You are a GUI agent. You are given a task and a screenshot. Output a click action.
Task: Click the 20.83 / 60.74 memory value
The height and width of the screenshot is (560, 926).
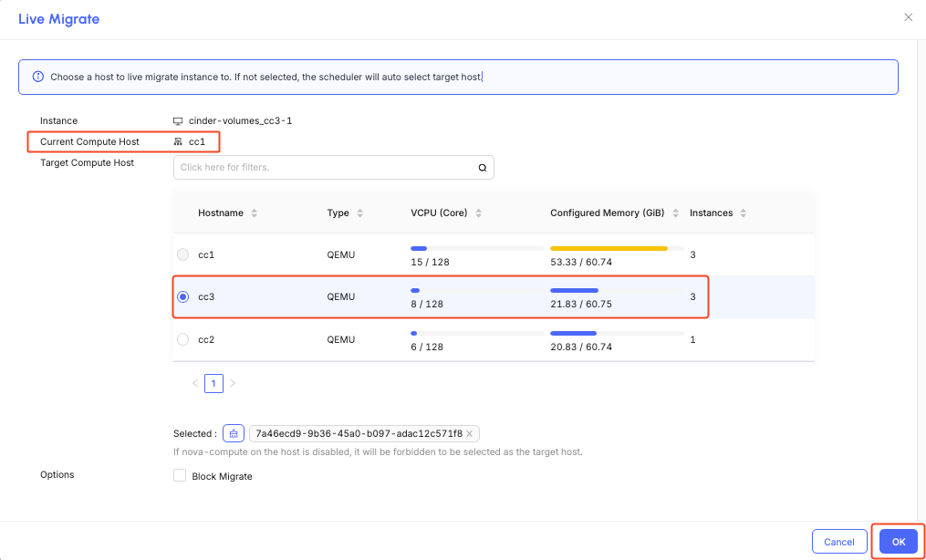[x=581, y=347]
